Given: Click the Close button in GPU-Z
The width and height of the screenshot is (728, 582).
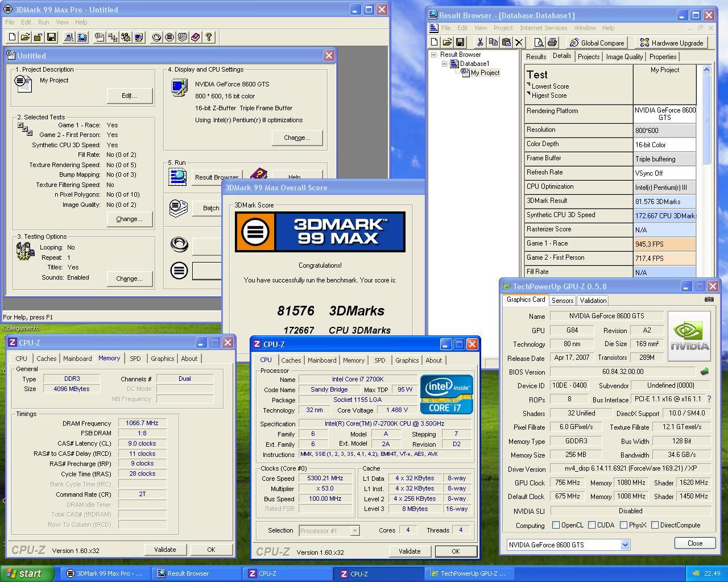Looking at the screenshot, I should click(695, 543).
